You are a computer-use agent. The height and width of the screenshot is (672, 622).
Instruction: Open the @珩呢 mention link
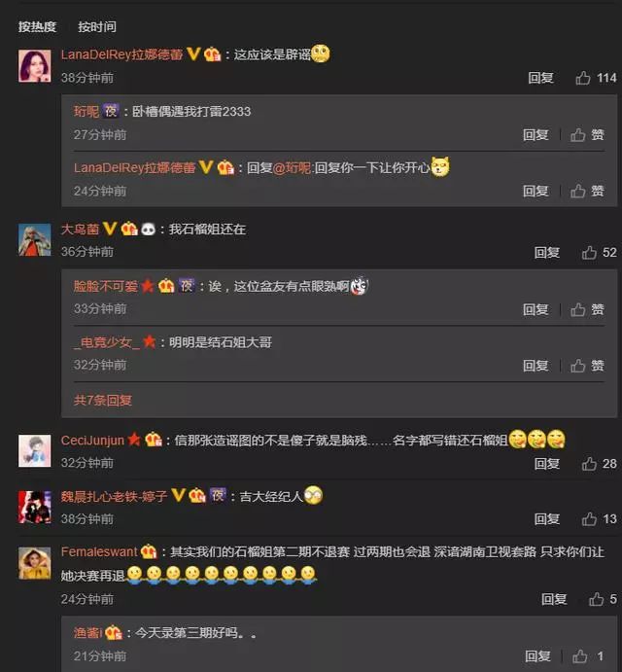coord(292,167)
